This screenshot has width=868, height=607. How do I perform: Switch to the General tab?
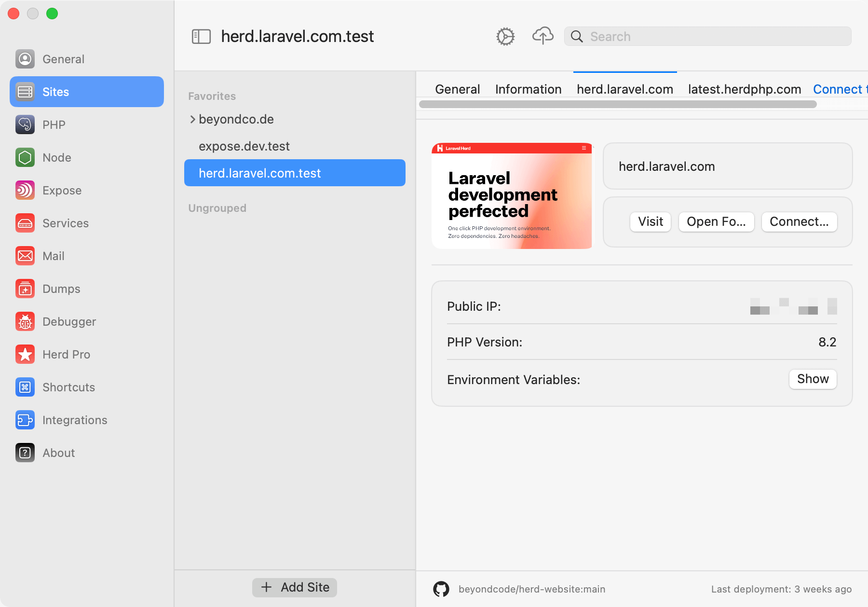tap(457, 89)
